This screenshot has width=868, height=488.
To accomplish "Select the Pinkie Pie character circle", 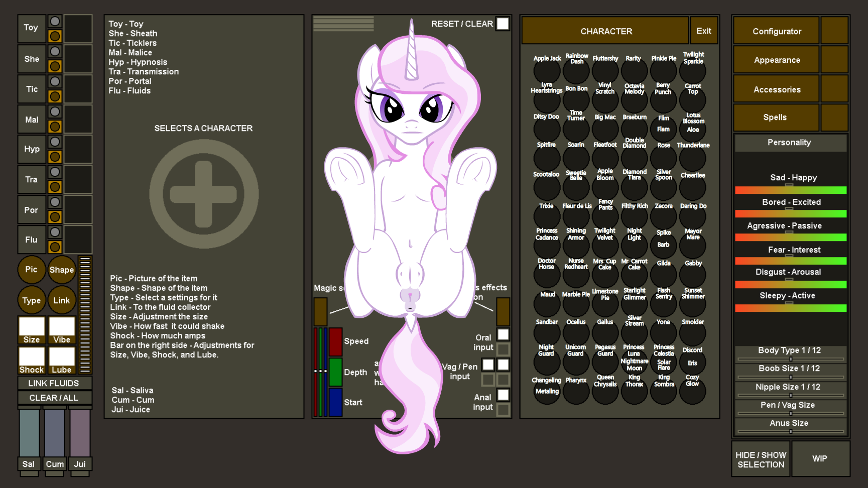I will (x=664, y=71).
